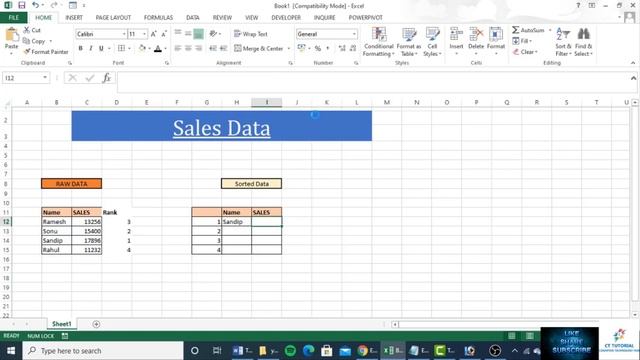640x360 pixels.
Task: Open Merge & Center dropdown arrow
Action: point(289,48)
